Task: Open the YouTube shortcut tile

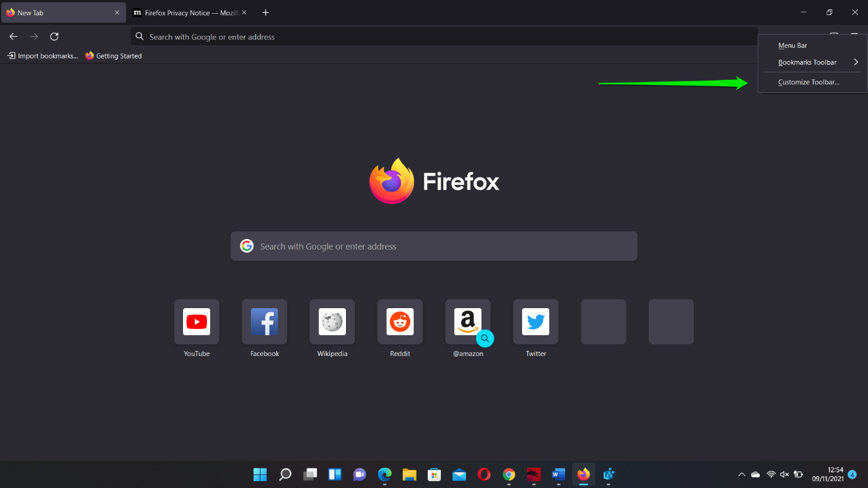Action: coord(197,321)
